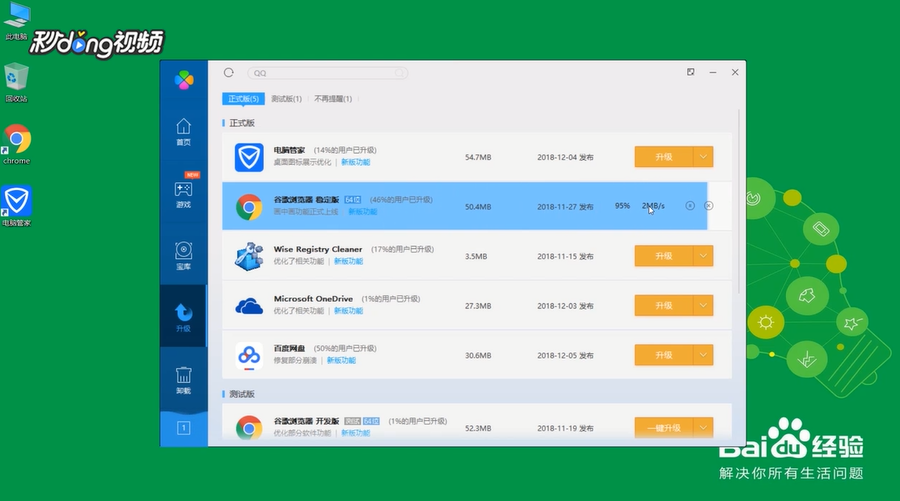The height and width of the screenshot is (501, 900).
Task: Click 升级 button for Wise Registry Cleaner
Action: [x=664, y=256]
